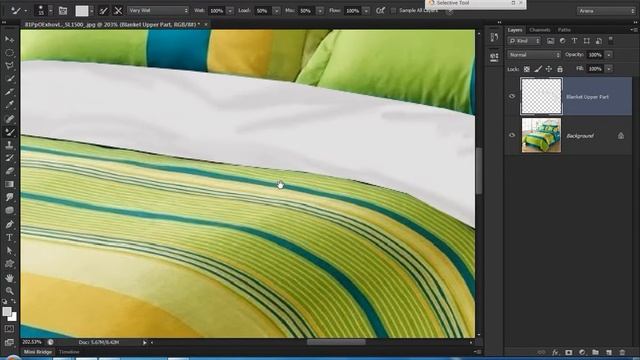Change screen mode from toolbox
The width and height of the screenshot is (640, 360).
click(x=9, y=342)
